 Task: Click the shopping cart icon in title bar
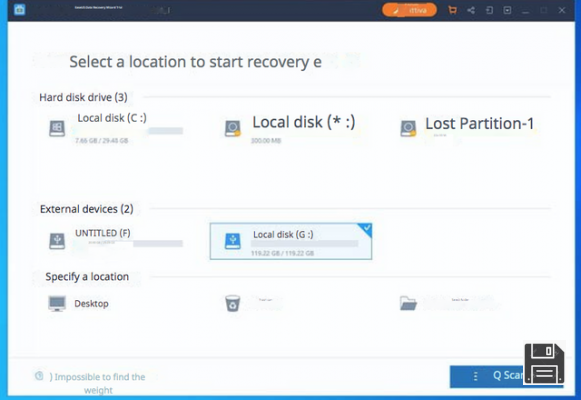(452, 10)
